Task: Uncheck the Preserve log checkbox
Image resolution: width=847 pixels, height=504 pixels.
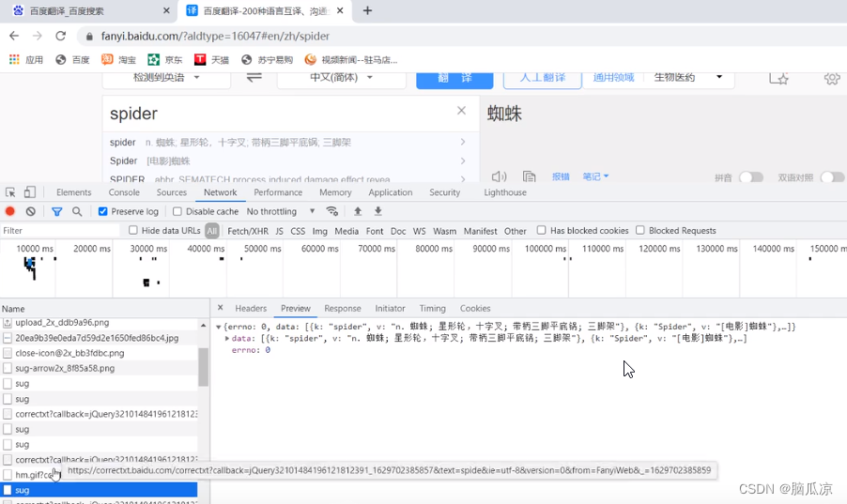Action: (x=102, y=211)
